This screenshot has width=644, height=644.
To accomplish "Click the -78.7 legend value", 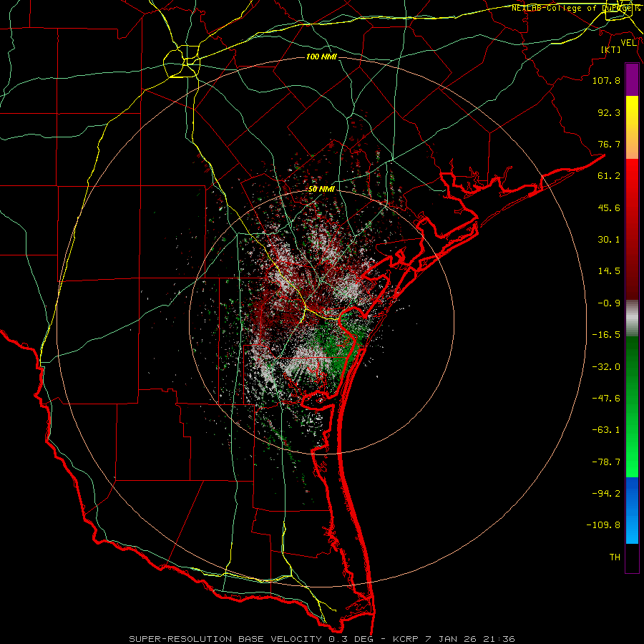I will click(x=606, y=462).
